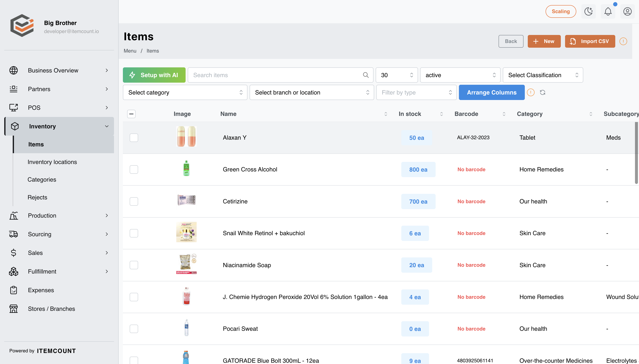
Task: Click the Import CSV button
Action: 590,41
